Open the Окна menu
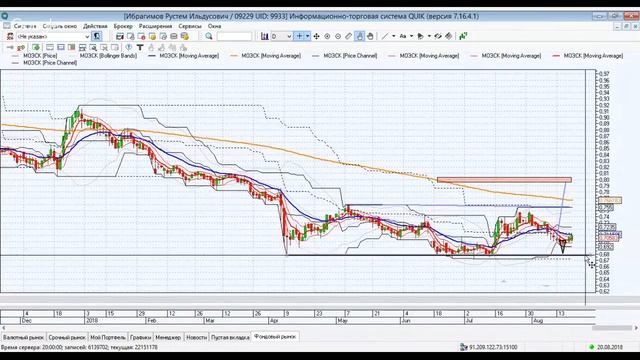 (214, 26)
